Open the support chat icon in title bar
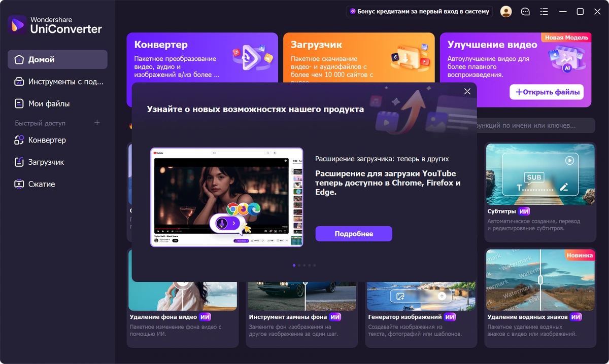The image size is (609, 364). point(525,11)
